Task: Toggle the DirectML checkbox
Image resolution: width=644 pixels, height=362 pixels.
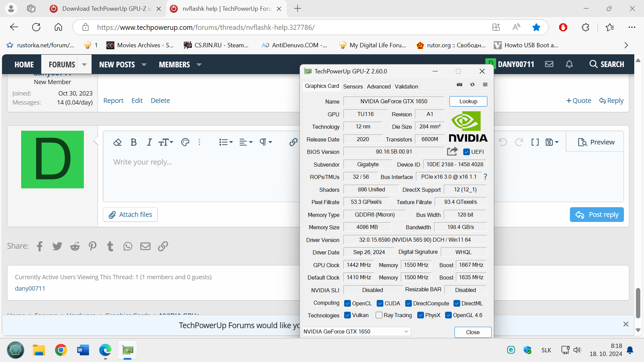Action: [x=457, y=303]
